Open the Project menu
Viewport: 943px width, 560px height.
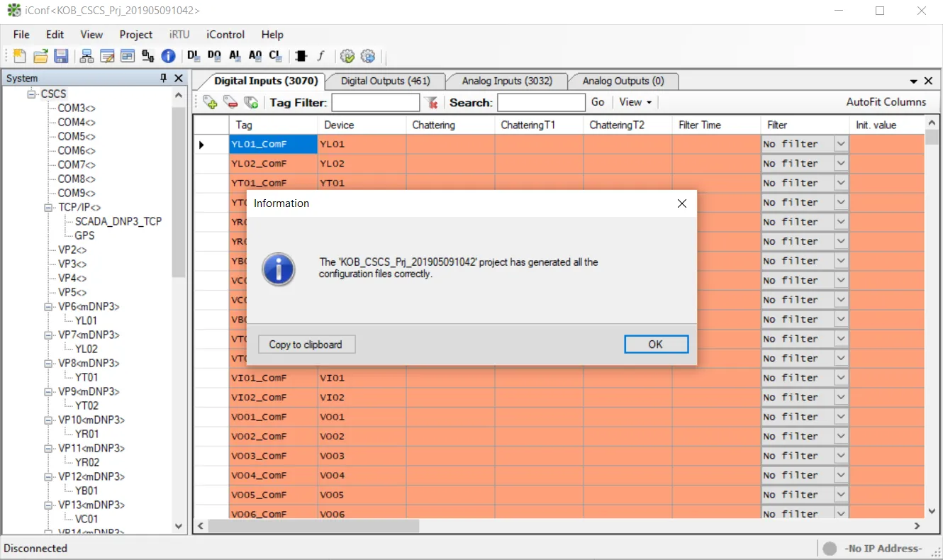[x=135, y=34]
